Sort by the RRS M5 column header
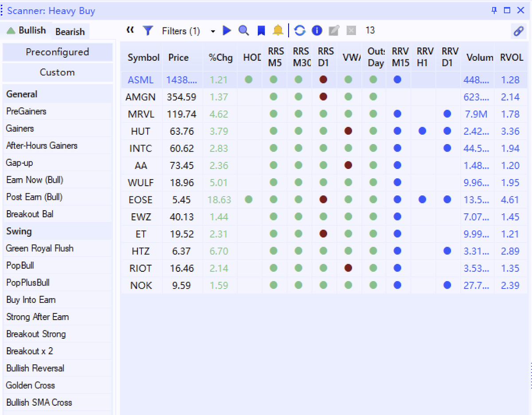The width and height of the screenshot is (532, 415). 275,58
